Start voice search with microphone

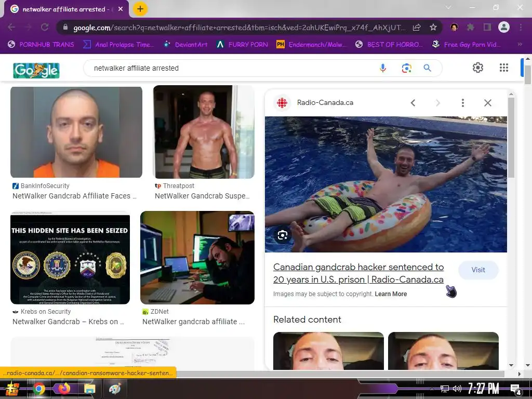pos(383,68)
